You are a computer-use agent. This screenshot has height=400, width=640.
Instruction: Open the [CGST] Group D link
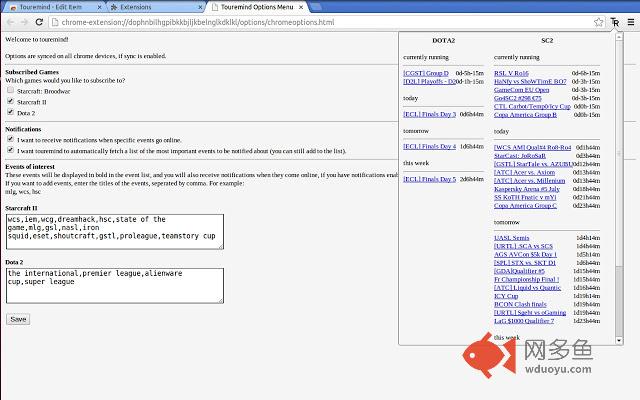[426, 73]
